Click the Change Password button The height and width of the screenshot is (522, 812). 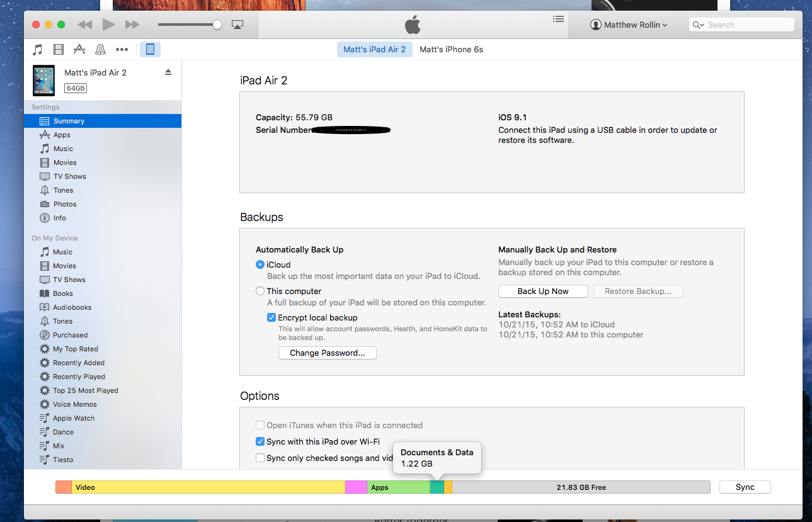click(328, 353)
